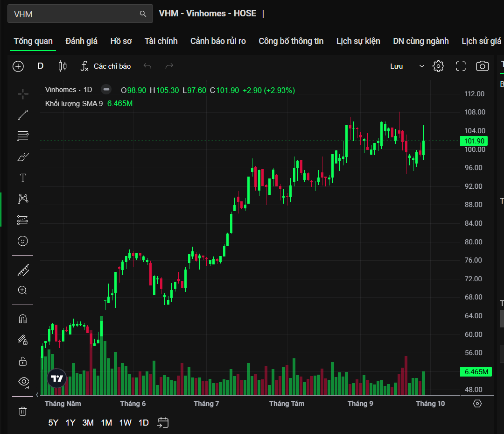Select the ruler measure tool
The height and width of the screenshot is (434, 504).
tap(23, 270)
